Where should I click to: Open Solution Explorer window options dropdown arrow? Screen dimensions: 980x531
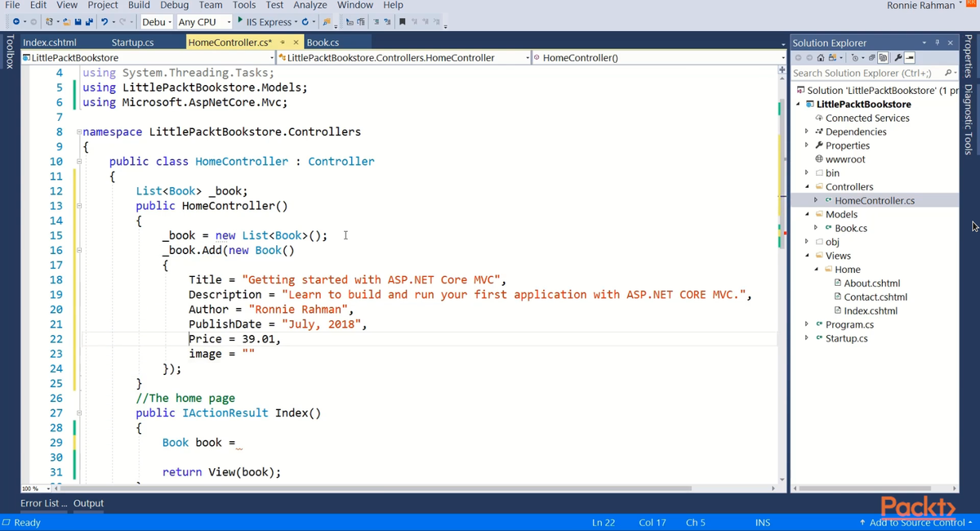pyautogui.click(x=924, y=42)
